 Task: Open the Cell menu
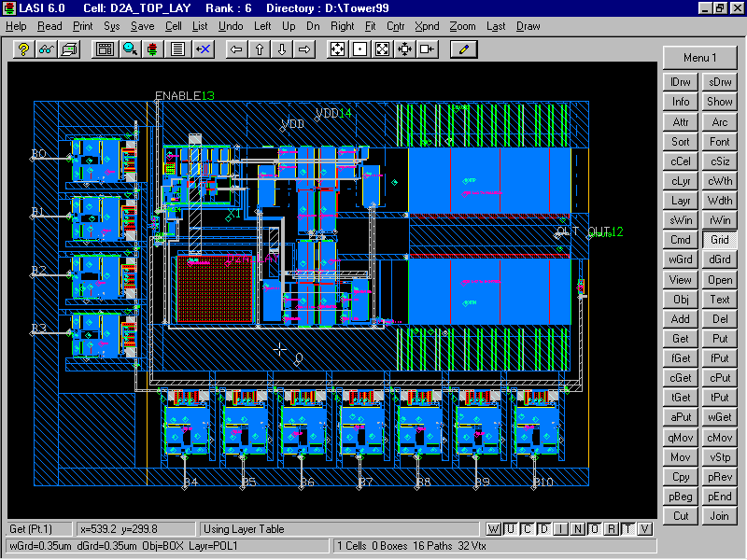coord(174,26)
